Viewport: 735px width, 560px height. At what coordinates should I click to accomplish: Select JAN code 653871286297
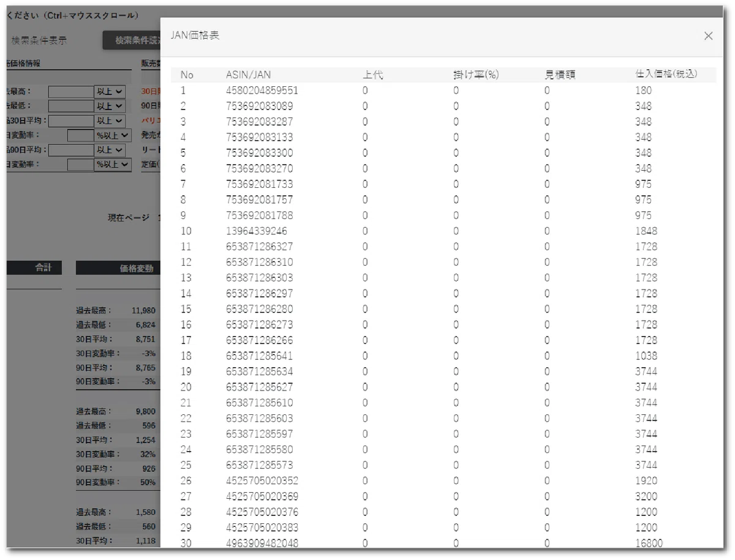(x=259, y=293)
